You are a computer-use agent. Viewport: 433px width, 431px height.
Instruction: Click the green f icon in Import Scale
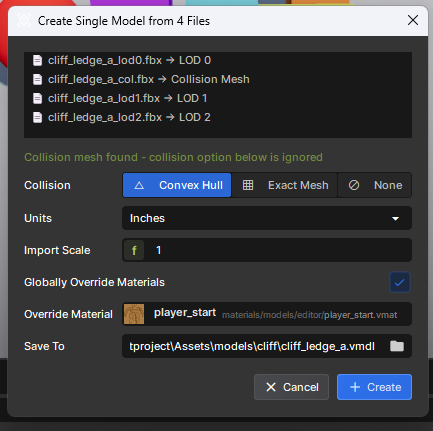click(134, 250)
